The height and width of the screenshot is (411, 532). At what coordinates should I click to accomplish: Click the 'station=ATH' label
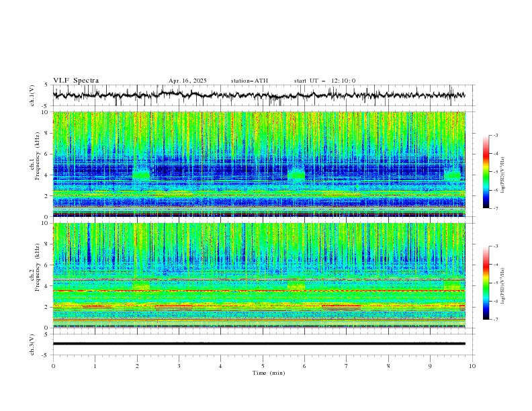[x=249, y=81]
